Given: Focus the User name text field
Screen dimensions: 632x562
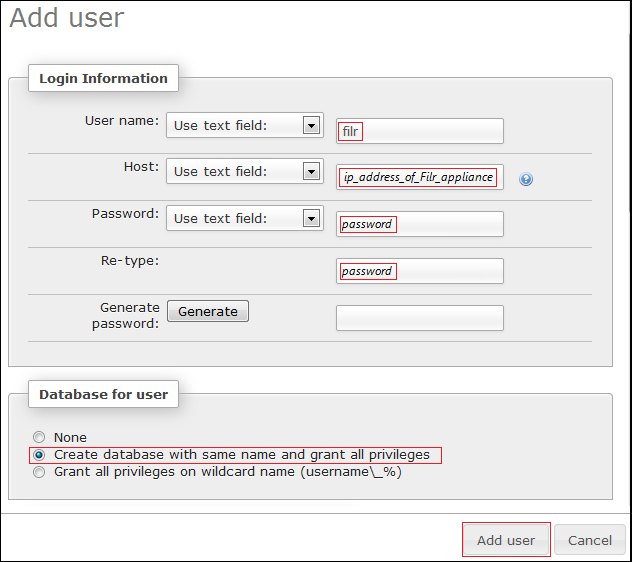Looking at the screenshot, I should click(420, 131).
